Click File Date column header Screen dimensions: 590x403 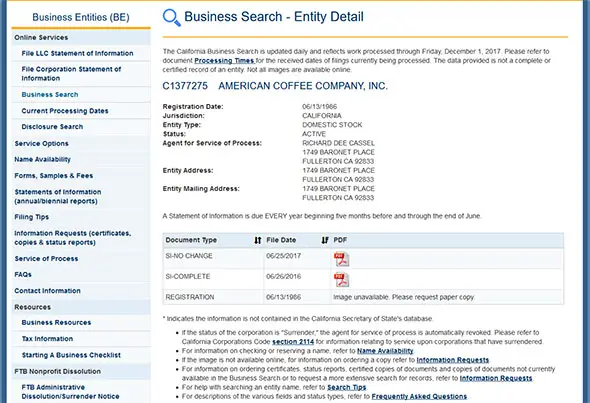(281, 240)
